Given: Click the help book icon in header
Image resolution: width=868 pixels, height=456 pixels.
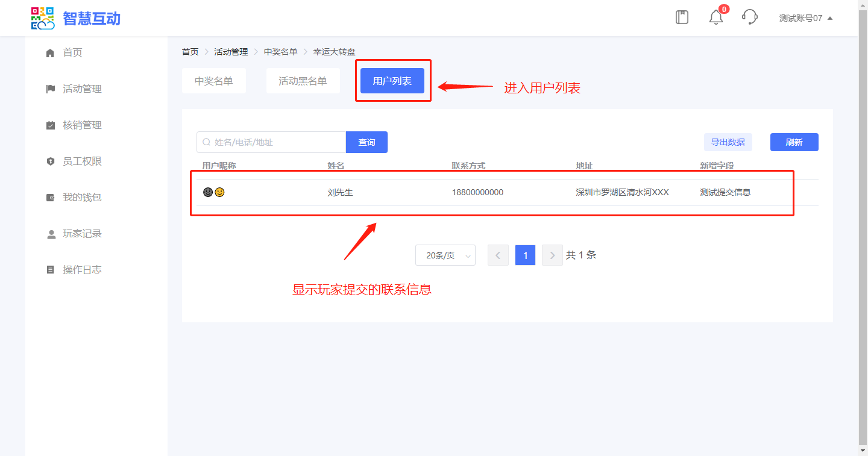Looking at the screenshot, I should tap(682, 17).
